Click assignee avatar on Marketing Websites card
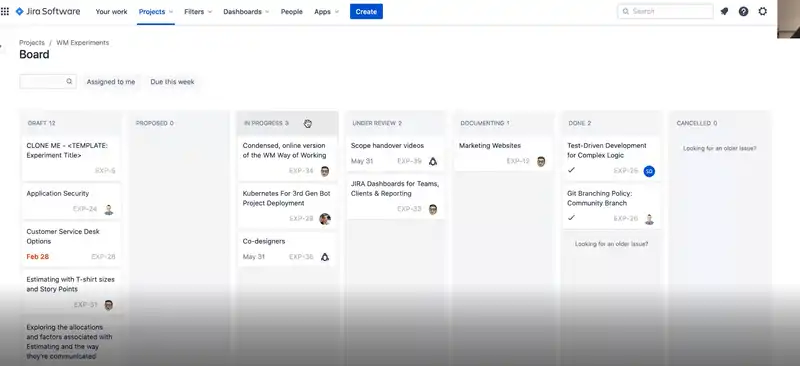 [541, 161]
